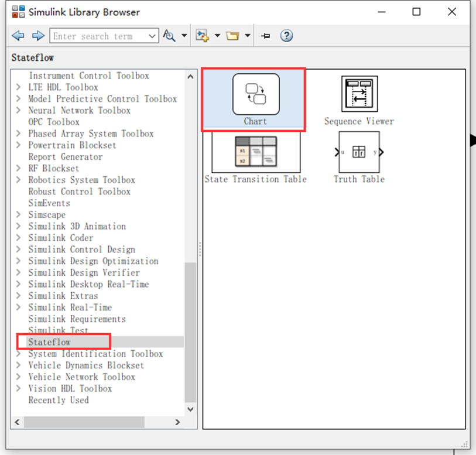
Task: Select OPC Toolbox library
Action: click(54, 122)
